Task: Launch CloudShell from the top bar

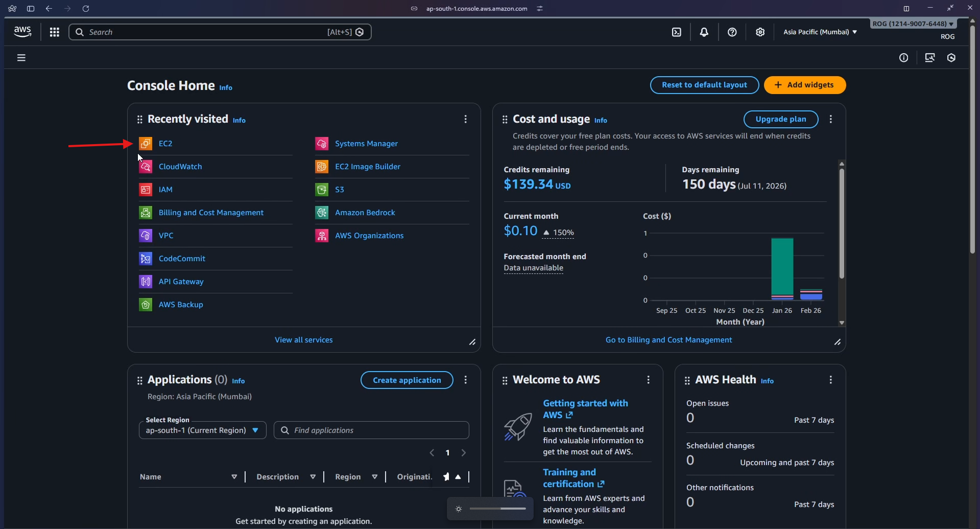Action: tap(677, 32)
